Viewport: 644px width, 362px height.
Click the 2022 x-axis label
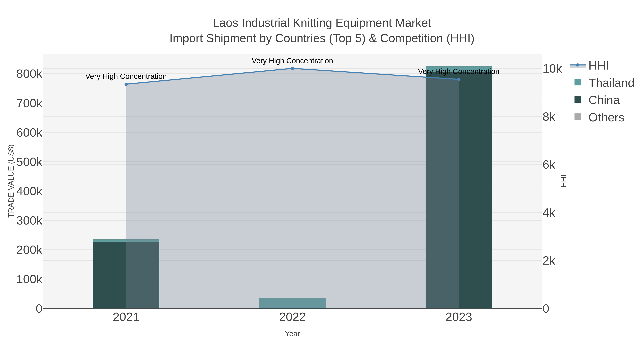292,317
